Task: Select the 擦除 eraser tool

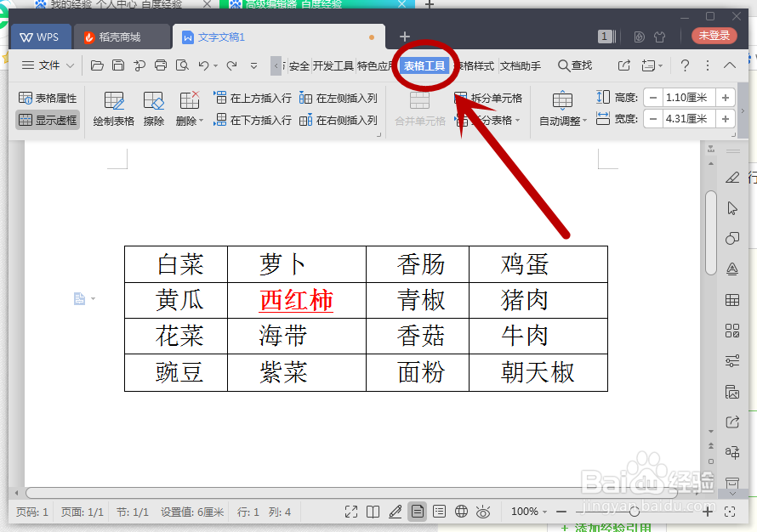Action: [x=153, y=108]
